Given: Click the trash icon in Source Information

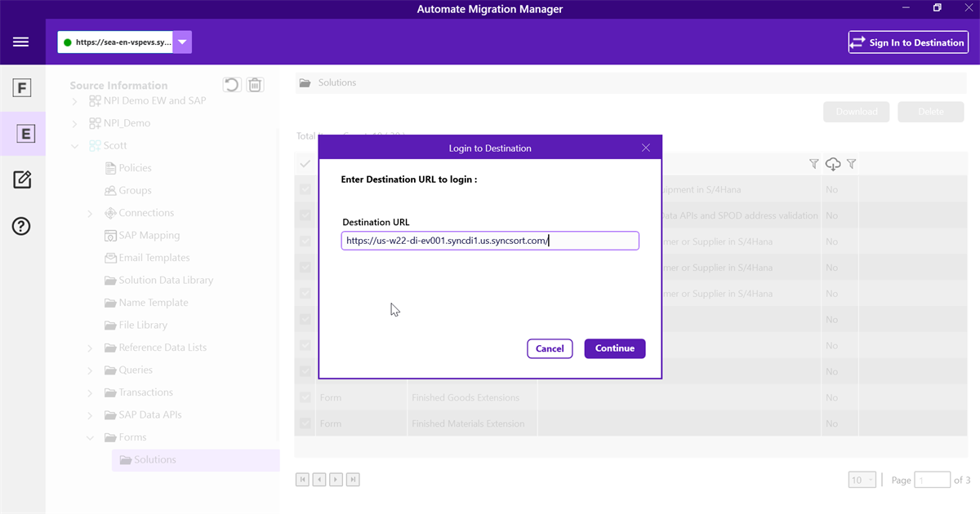Looking at the screenshot, I should [256, 85].
